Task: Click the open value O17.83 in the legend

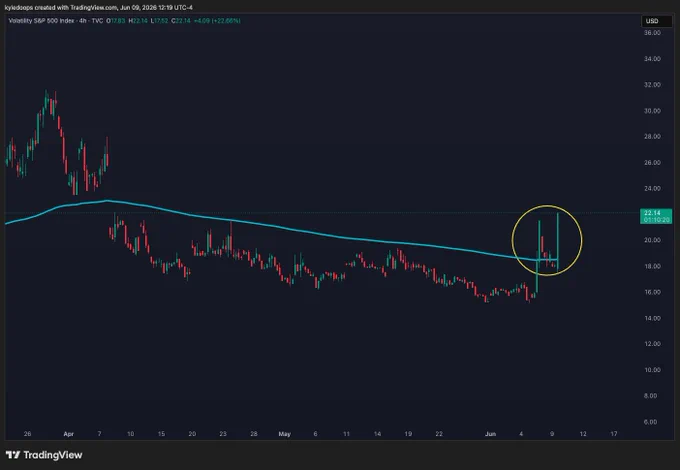Action: [116, 20]
